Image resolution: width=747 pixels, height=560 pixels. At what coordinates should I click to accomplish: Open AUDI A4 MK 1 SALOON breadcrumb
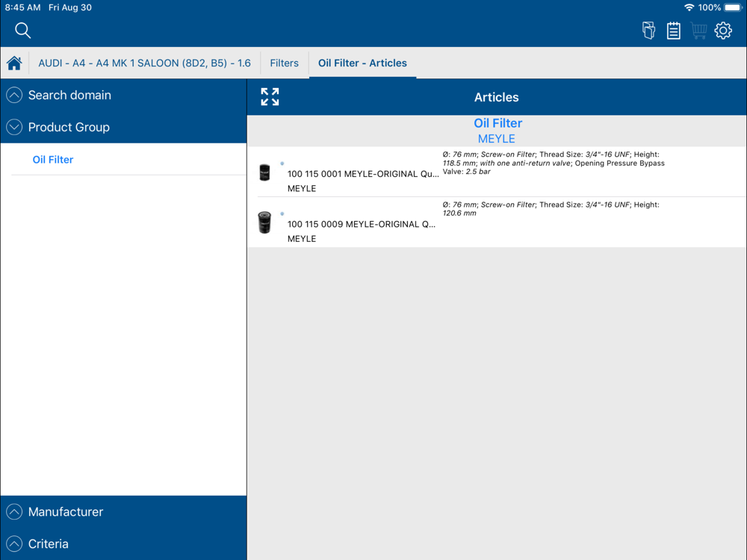tap(144, 63)
